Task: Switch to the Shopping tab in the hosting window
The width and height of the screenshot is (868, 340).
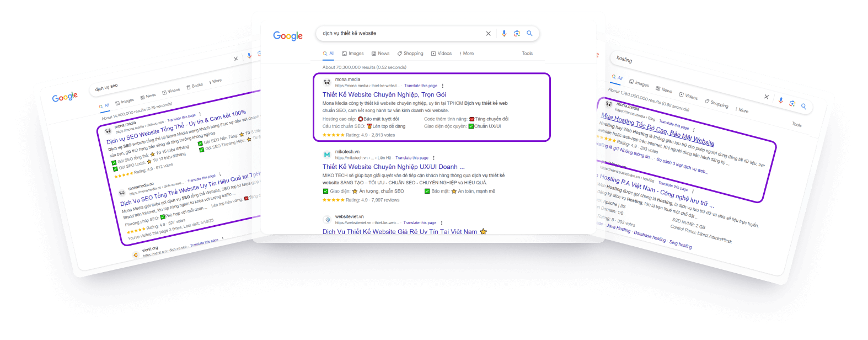Action: point(716,103)
